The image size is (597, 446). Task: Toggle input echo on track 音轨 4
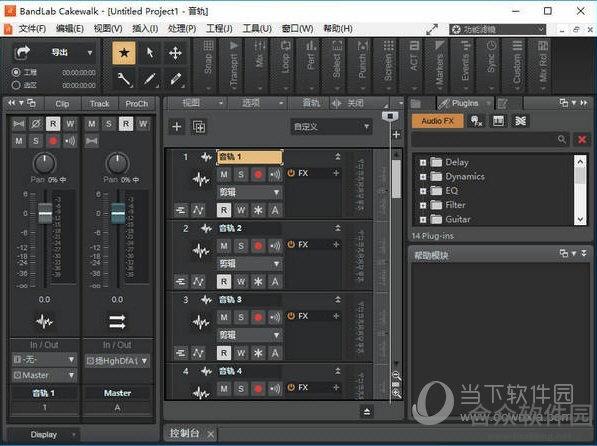tap(275, 388)
